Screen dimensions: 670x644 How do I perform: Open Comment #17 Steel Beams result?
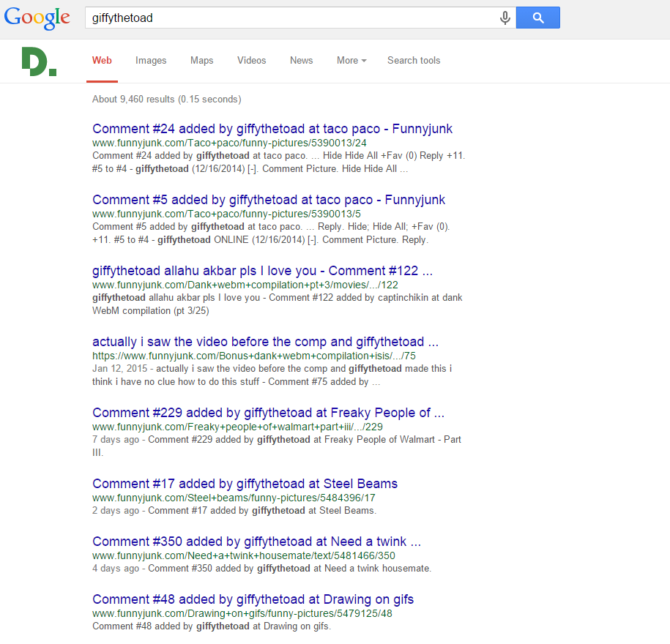click(x=245, y=484)
